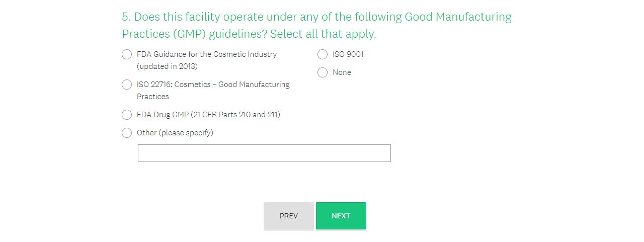Go back with the PREV button

click(x=289, y=216)
